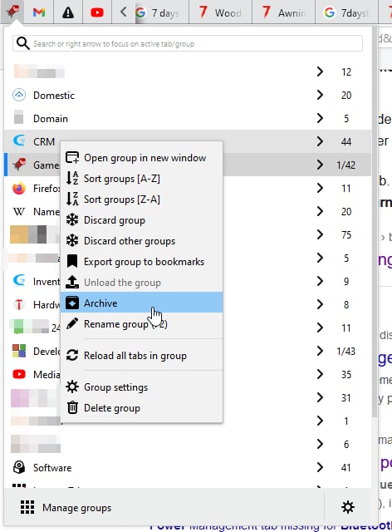Image resolution: width=392 pixels, height=532 pixels.
Task: Switch to the Wood browser tab
Action: point(220,12)
